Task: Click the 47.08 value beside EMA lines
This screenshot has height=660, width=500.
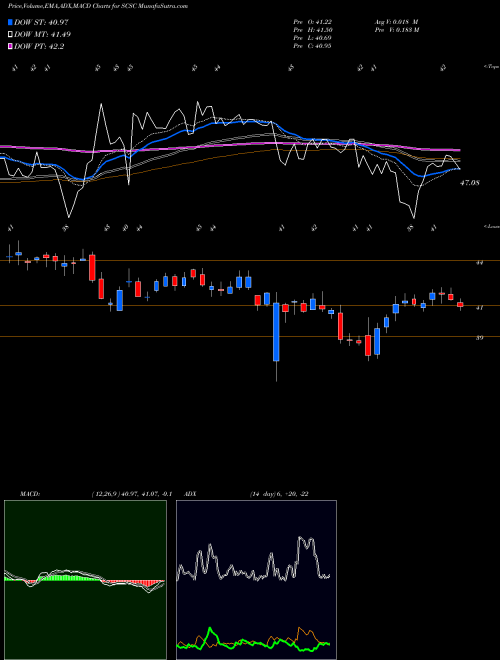Action: pyautogui.click(x=470, y=183)
